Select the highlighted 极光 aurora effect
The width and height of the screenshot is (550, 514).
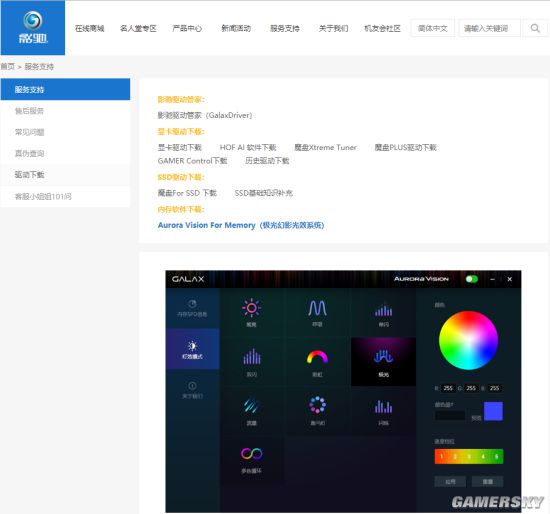[383, 362]
